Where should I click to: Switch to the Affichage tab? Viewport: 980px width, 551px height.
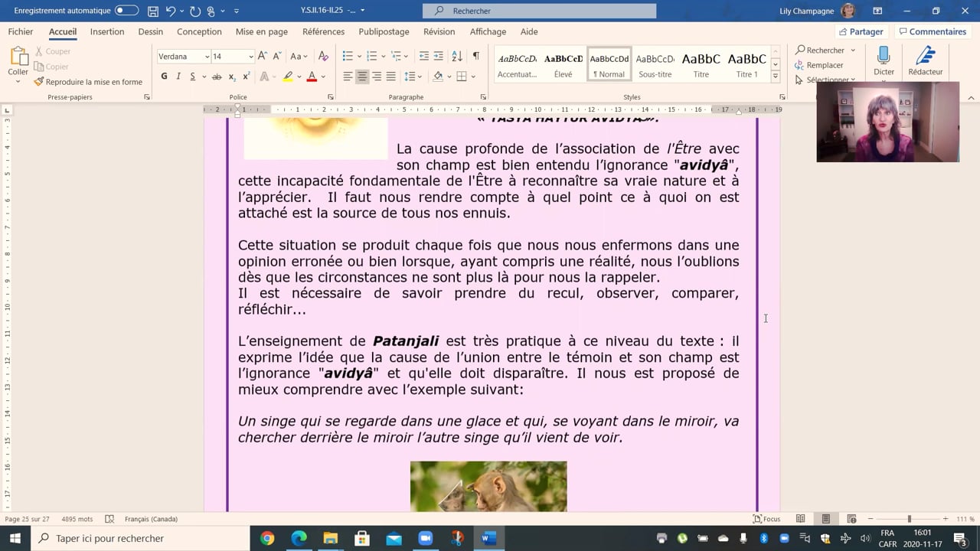click(x=488, y=31)
